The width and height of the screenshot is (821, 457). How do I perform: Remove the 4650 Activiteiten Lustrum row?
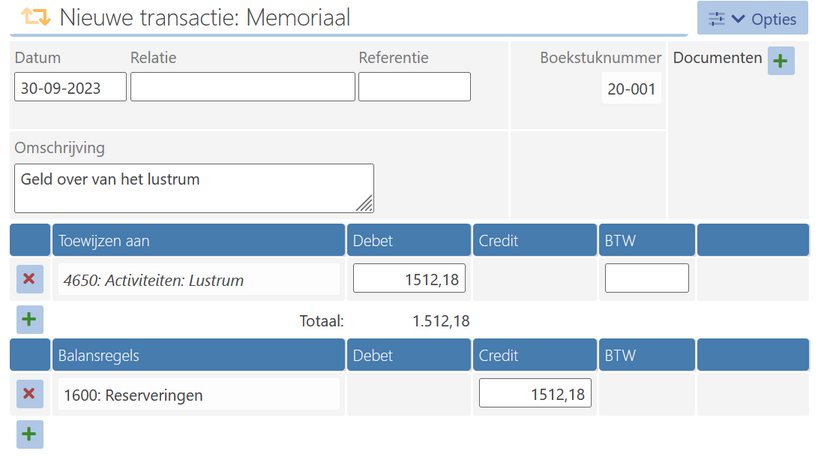29,278
